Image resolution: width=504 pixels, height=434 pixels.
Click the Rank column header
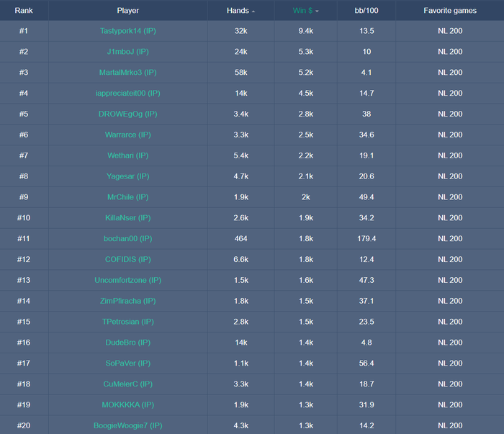(x=24, y=11)
